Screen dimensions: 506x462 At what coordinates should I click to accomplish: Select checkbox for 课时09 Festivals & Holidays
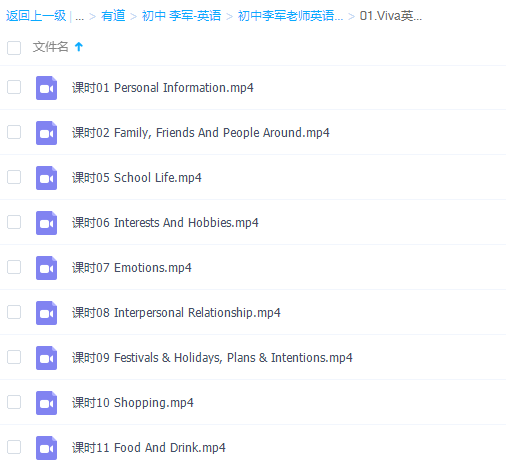pyautogui.click(x=14, y=357)
